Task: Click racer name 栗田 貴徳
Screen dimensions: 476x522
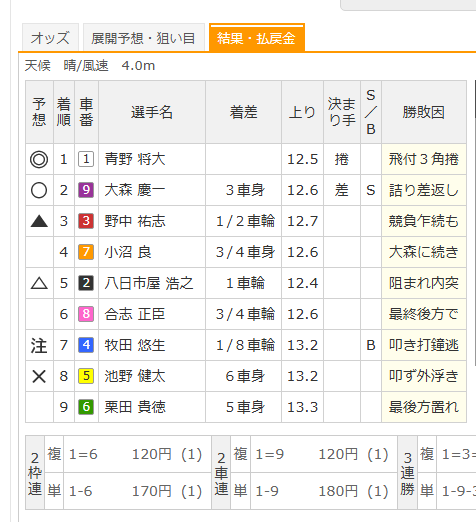Action: [x=135, y=407]
